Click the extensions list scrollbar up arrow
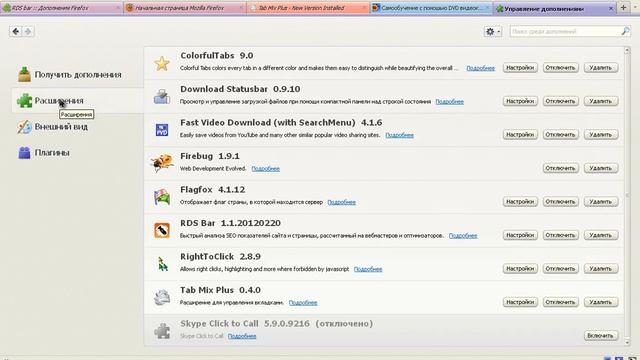The image size is (640, 360). (627, 50)
